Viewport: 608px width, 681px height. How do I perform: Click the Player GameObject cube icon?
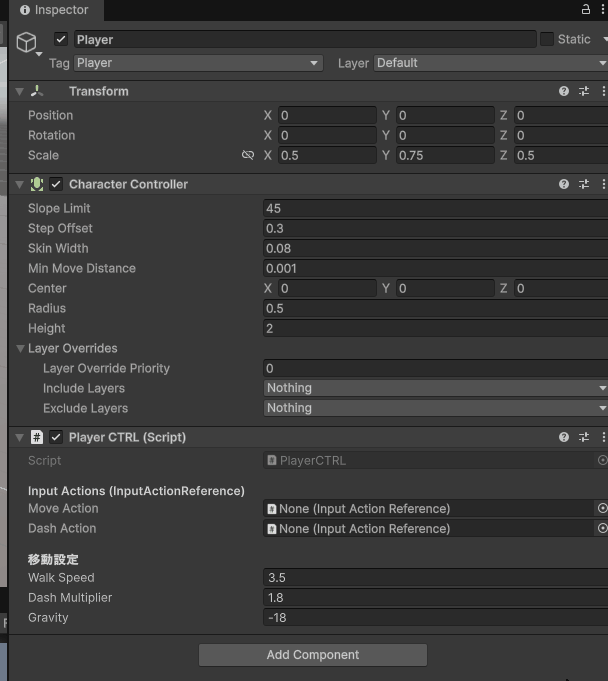coord(26,41)
